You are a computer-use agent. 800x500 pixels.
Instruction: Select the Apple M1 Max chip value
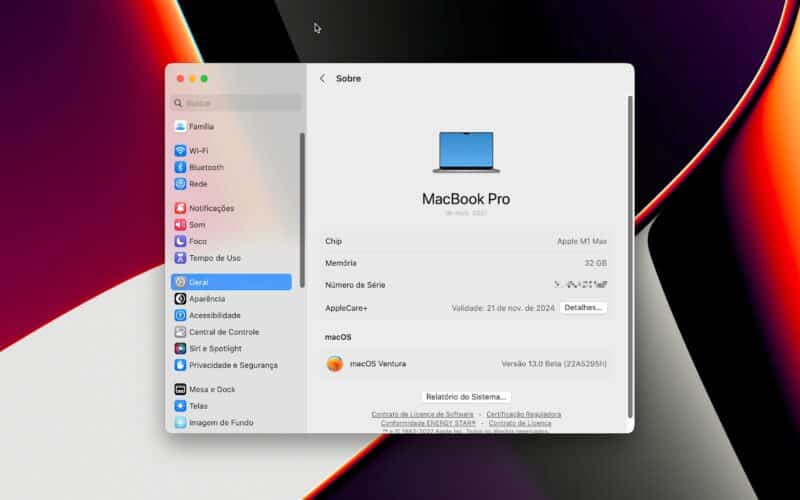pos(582,241)
